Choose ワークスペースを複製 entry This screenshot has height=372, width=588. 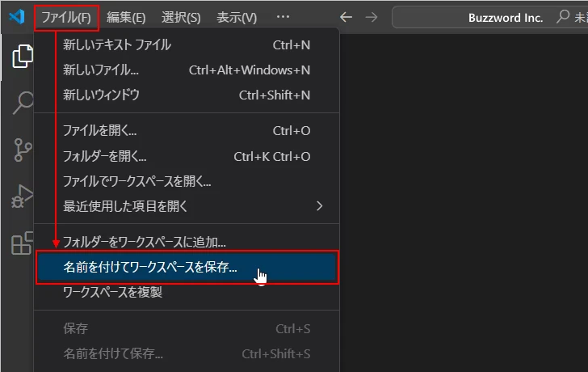click(187, 292)
